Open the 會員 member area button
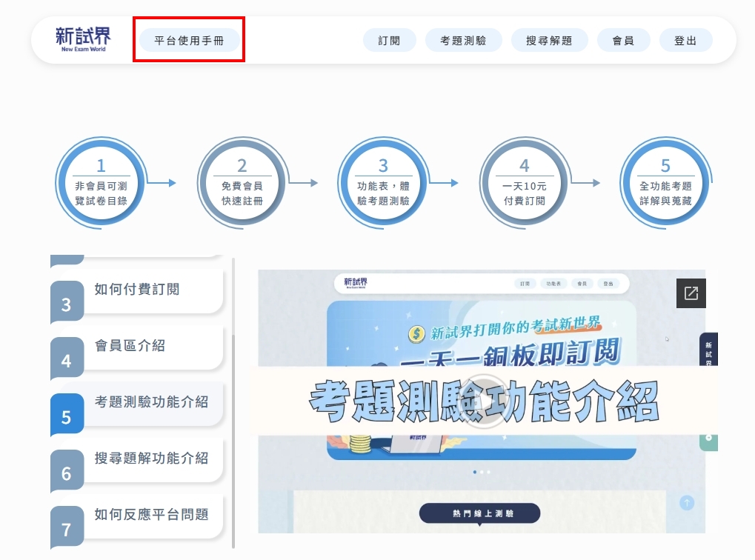This screenshot has height=560, width=755. pos(623,40)
